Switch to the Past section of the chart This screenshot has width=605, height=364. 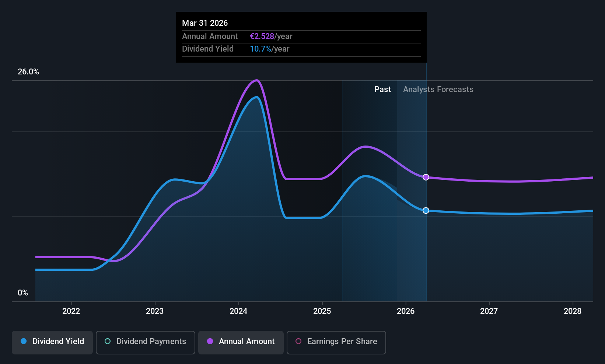382,89
